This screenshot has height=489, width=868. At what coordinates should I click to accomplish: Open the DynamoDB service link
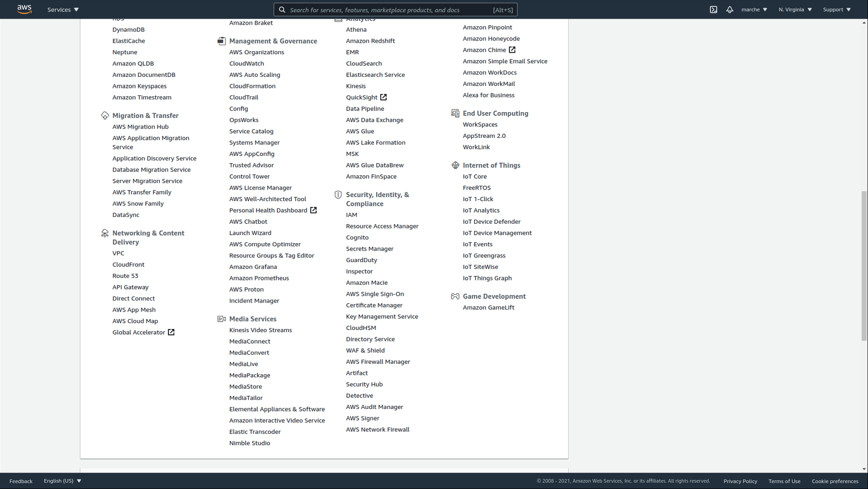pos(128,29)
